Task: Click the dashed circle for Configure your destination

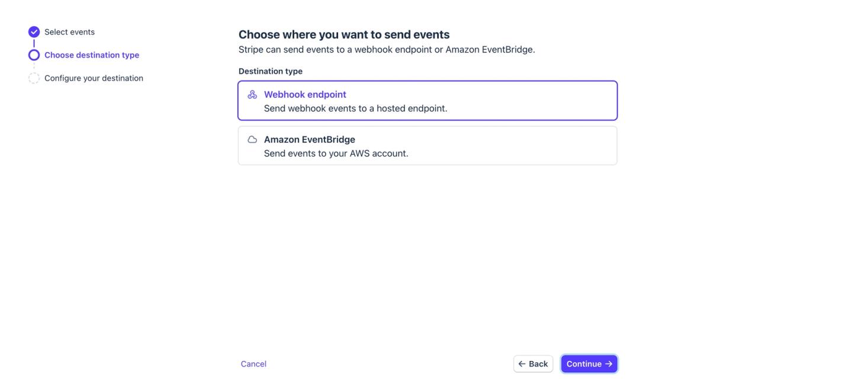Action: point(34,78)
